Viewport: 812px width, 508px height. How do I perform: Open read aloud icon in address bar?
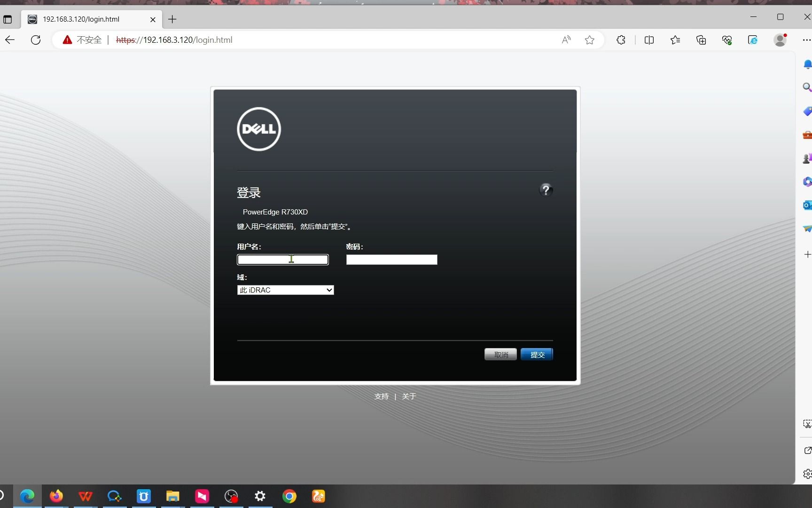pyautogui.click(x=566, y=40)
